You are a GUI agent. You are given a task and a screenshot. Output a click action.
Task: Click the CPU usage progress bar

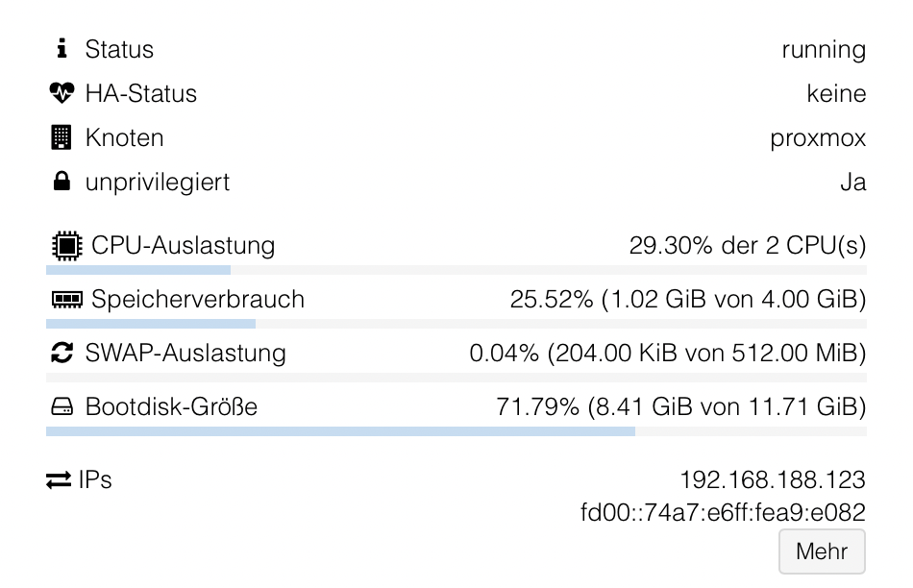click(456, 270)
